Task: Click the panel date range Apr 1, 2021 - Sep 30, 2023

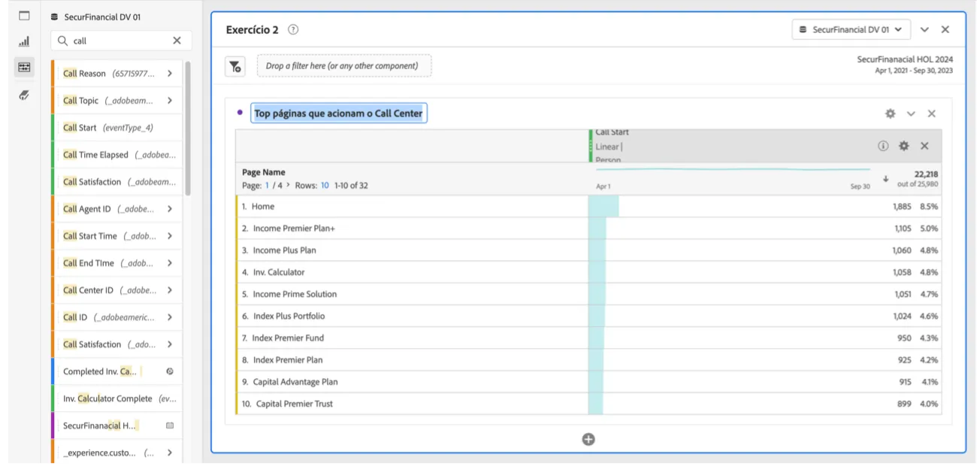Action: coord(914,71)
